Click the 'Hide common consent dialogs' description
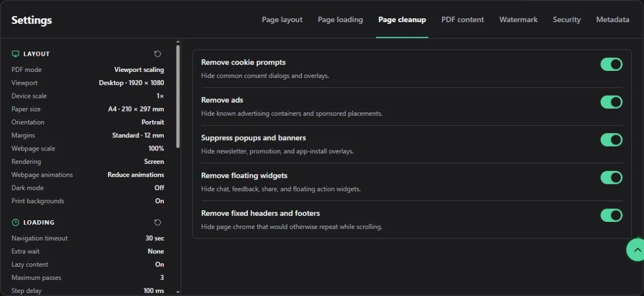644x296 pixels. pyautogui.click(x=266, y=76)
